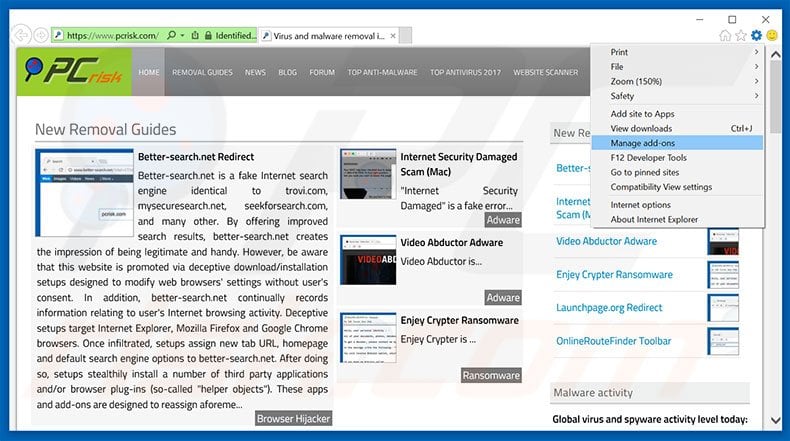Click the scrollbar down arrow
This screenshot has width=790, height=441.
(x=775, y=420)
